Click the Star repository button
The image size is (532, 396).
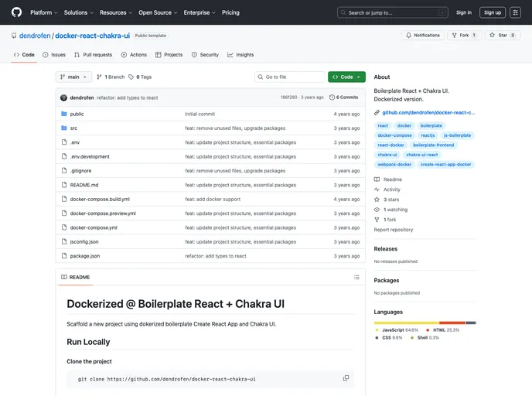pyautogui.click(x=502, y=36)
